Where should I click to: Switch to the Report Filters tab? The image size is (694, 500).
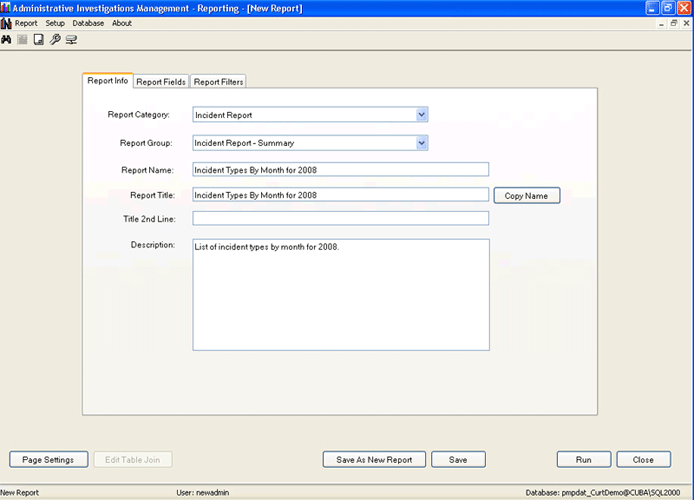pyautogui.click(x=218, y=82)
